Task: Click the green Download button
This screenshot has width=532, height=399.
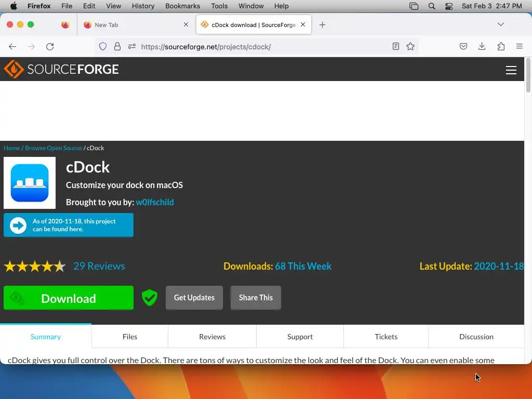Action: [x=69, y=298]
